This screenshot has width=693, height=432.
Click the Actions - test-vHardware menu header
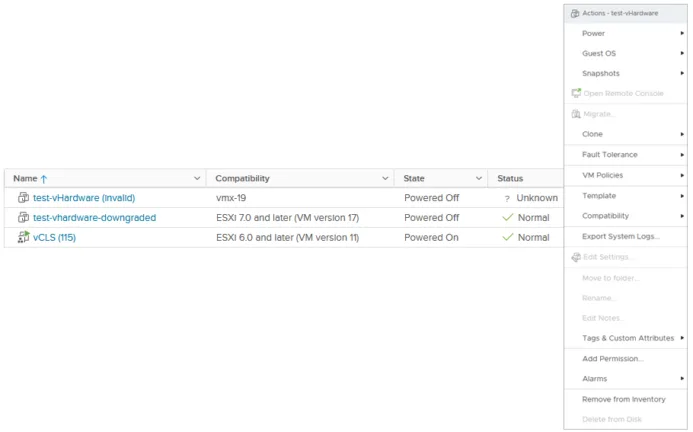coord(625,13)
